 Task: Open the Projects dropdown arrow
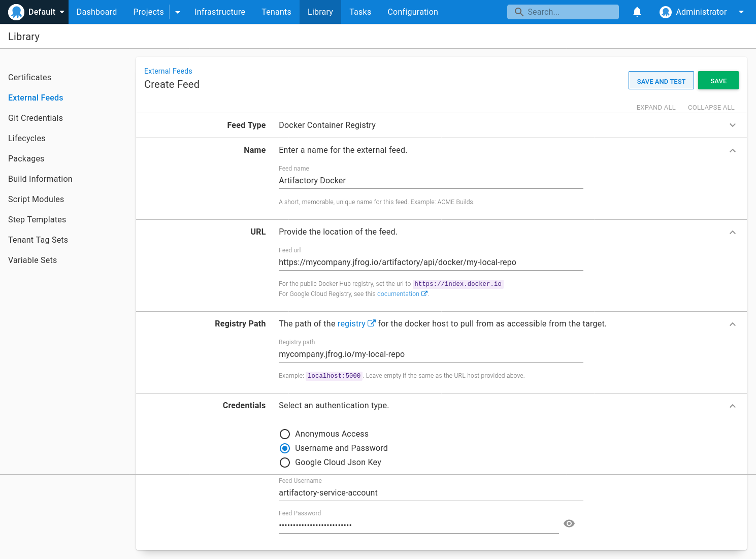pyautogui.click(x=177, y=12)
